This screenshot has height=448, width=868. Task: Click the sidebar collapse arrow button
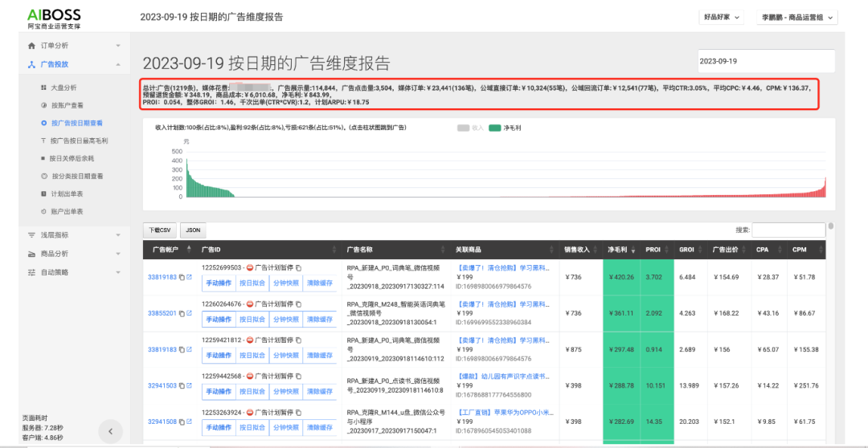[x=110, y=431]
